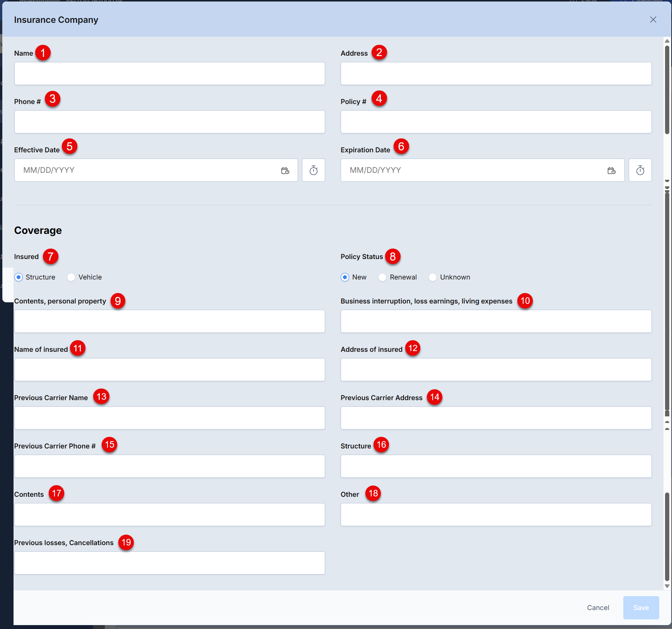Click the Previous Carrier Phone # field
This screenshot has width=672, height=629.
click(170, 466)
